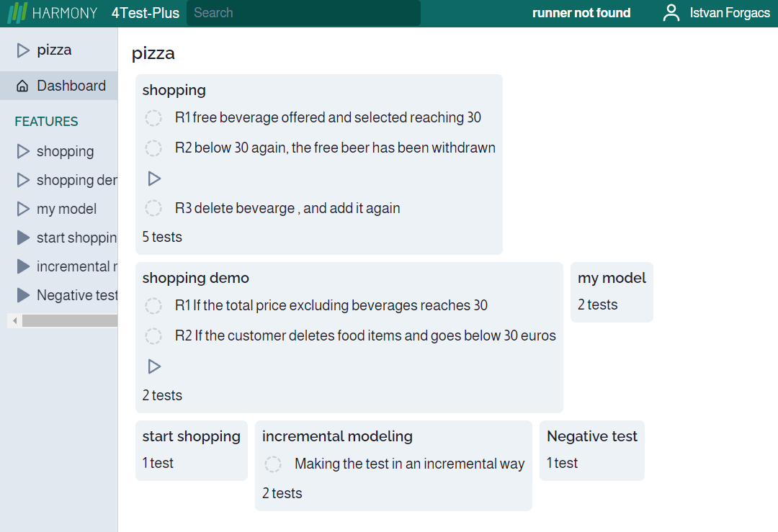This screenshot has height=532, width=778.
Task: Toggle circle for Making the test incremental
Action: [273, 464]
